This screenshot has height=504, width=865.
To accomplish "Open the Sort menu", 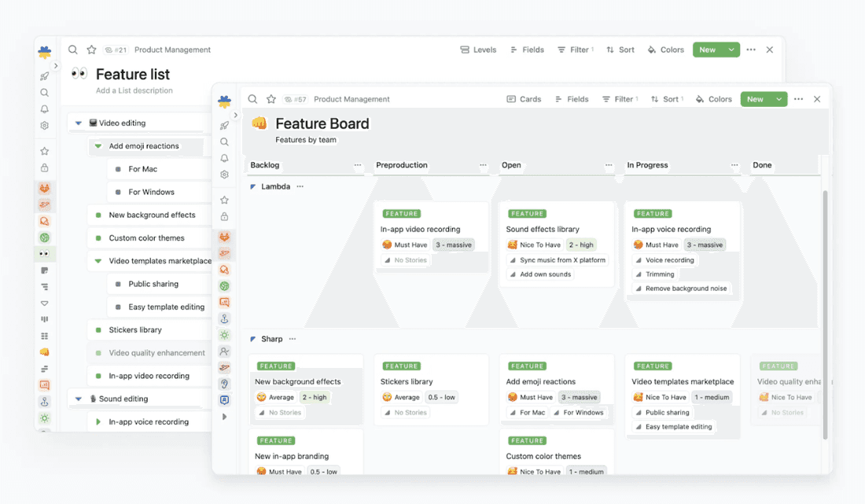I will click(x=666, y=99).
